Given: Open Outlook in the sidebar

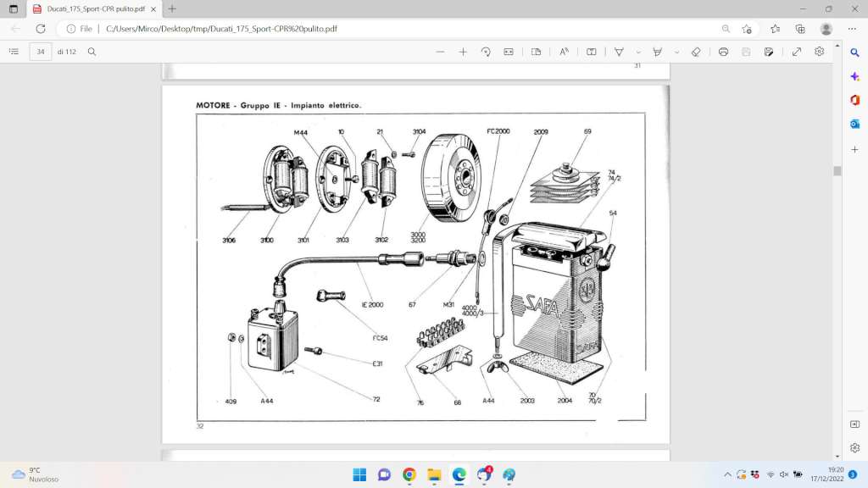Looking at the screenshot, I should pos(854,124).
